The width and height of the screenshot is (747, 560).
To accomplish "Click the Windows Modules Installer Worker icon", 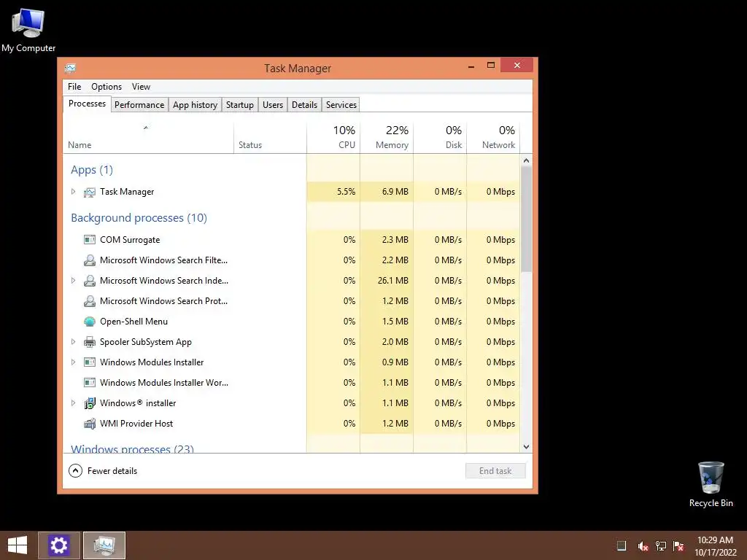I will click(90, 382).
